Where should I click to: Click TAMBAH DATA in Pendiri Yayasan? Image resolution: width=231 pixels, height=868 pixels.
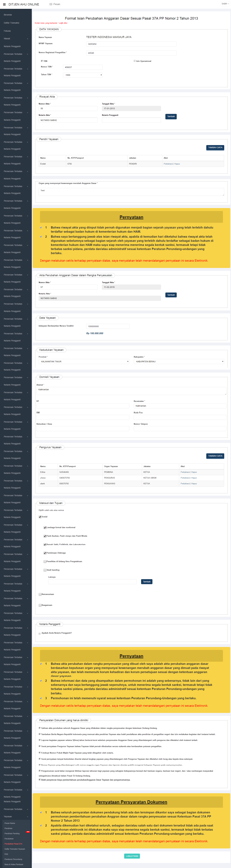[215, 148]
